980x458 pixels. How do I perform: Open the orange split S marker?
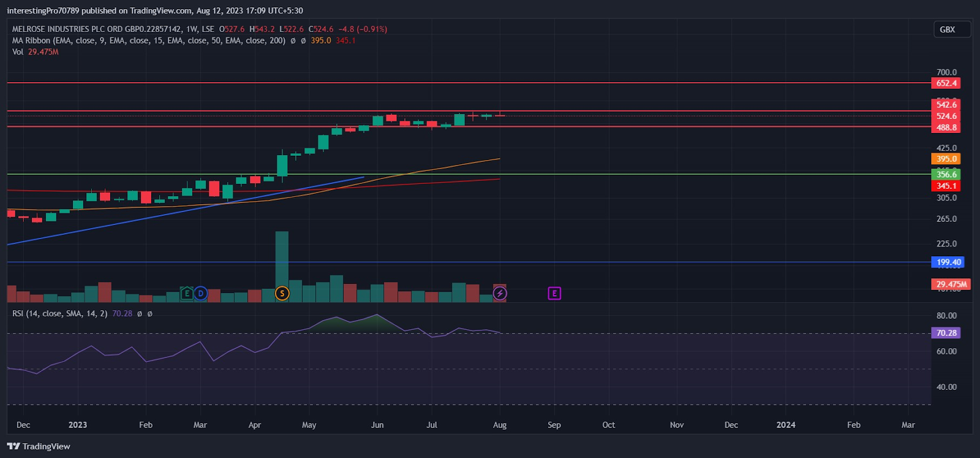[282, 294]
